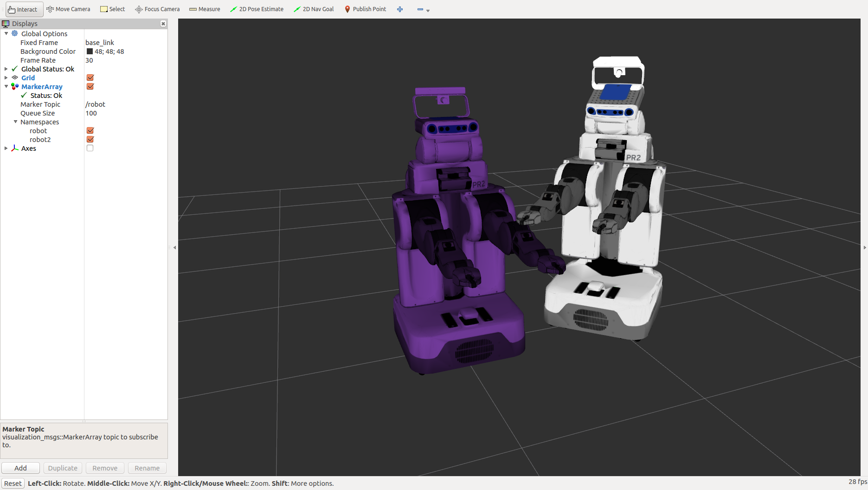Activate the 2D Pose Estimate tool
The height and width of the screenshot is (490, 868).
click(257, 9)
